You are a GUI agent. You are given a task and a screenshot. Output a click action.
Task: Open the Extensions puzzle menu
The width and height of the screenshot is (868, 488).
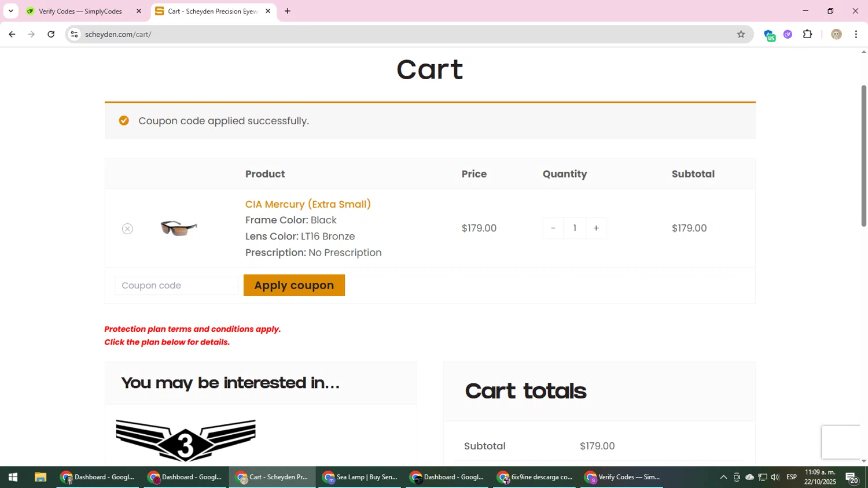coord(808,34)
